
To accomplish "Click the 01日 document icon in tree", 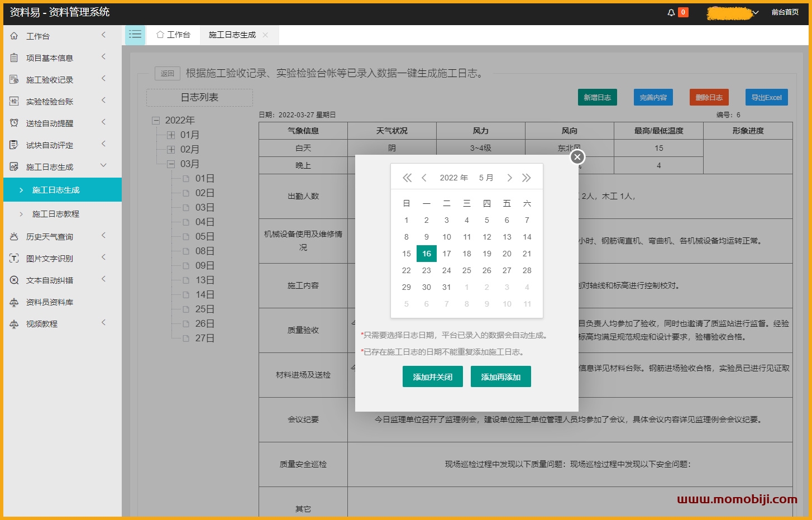I will click(187, 179).
